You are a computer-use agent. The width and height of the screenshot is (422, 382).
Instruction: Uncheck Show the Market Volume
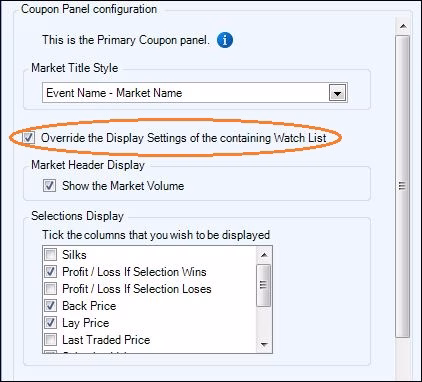pos(49,185)
